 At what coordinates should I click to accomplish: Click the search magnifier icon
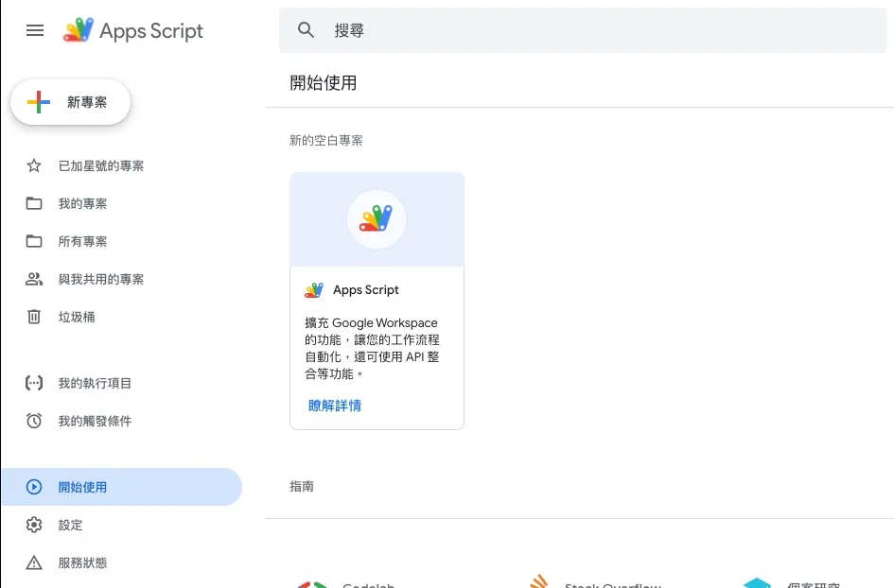click(307, 29)
